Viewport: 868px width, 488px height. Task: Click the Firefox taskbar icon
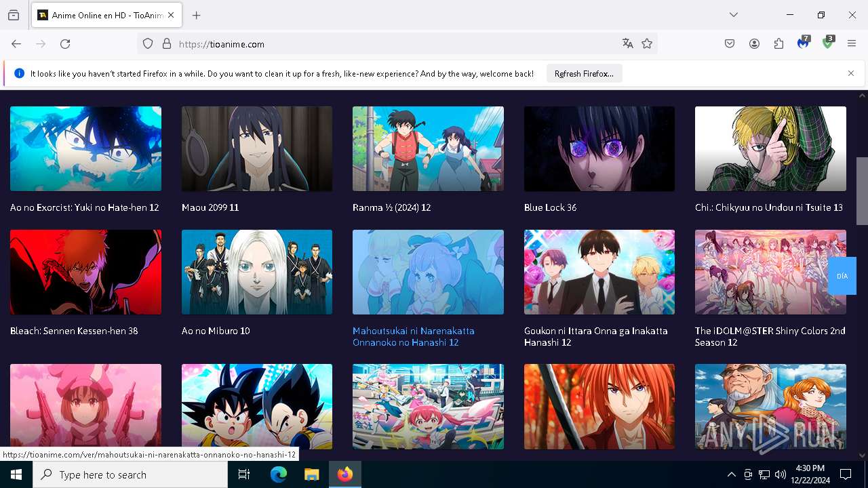click(345, 474)
